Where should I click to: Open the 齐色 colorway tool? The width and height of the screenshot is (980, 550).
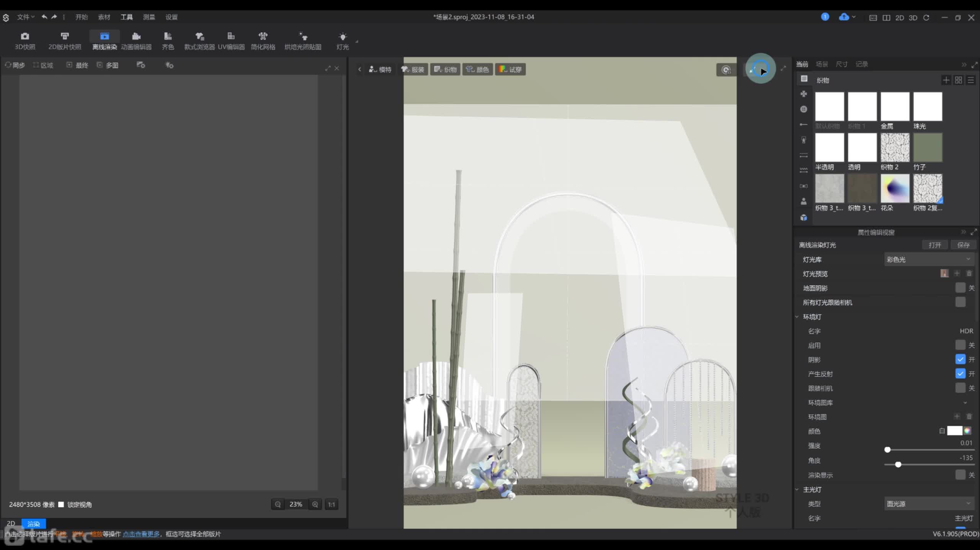point(168,41)
